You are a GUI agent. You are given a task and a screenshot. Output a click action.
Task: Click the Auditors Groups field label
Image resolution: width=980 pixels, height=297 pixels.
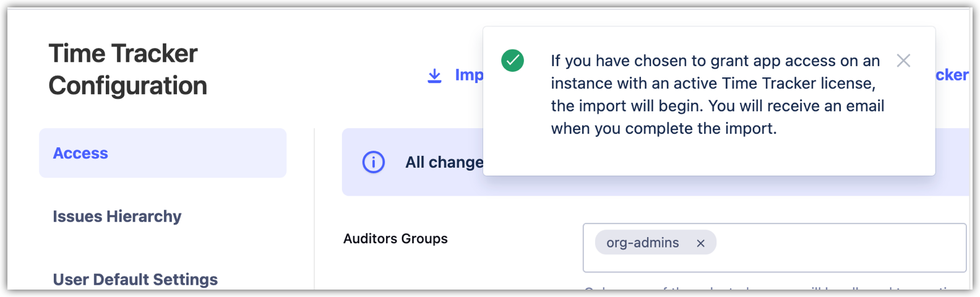[x=395, y=239]
